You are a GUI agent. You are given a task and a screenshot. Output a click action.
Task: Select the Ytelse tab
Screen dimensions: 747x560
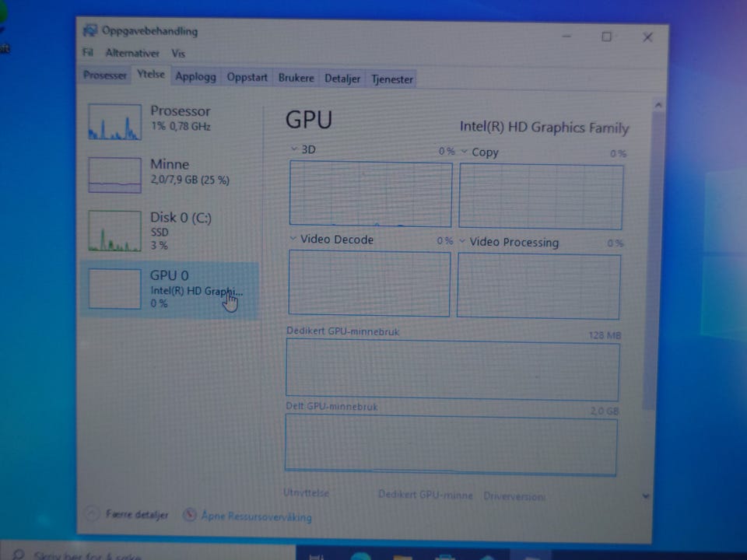150,75
